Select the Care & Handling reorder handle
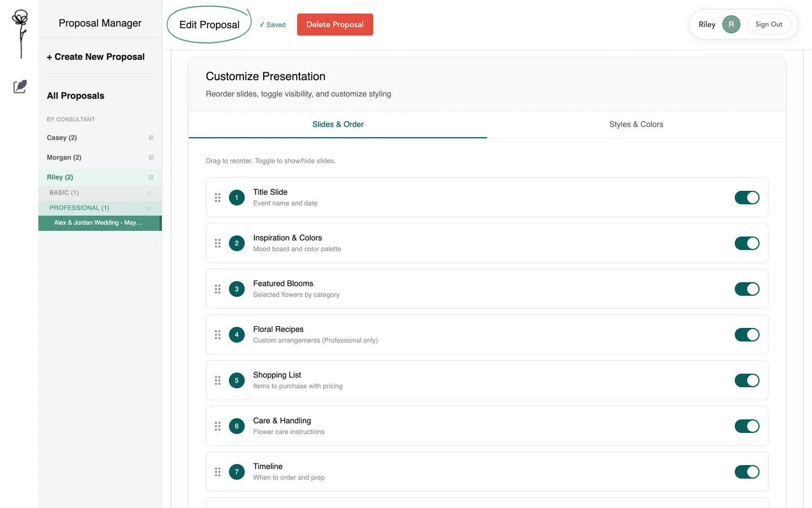Image resolution: width=812 pixels, height=508 pixels. (218, 426)
